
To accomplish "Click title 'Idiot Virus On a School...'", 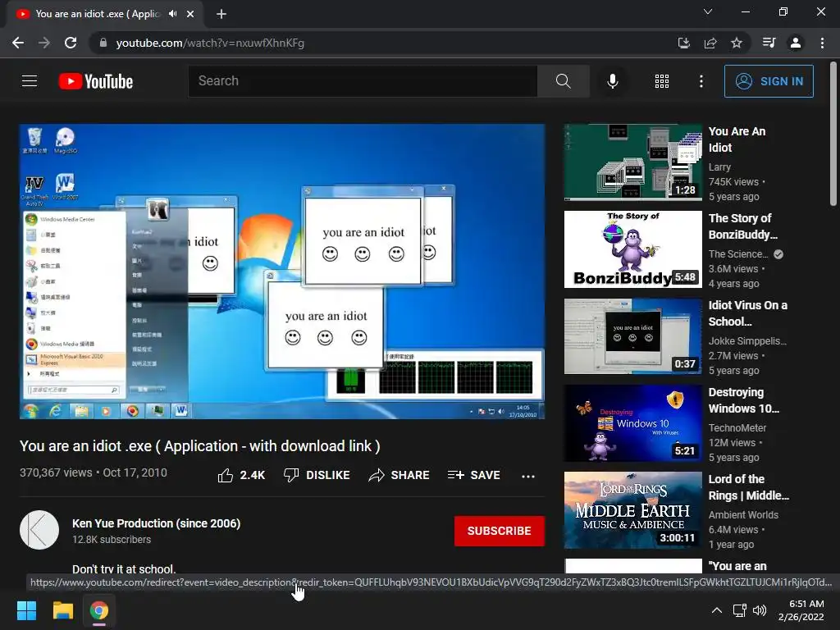I will point(748,313).
